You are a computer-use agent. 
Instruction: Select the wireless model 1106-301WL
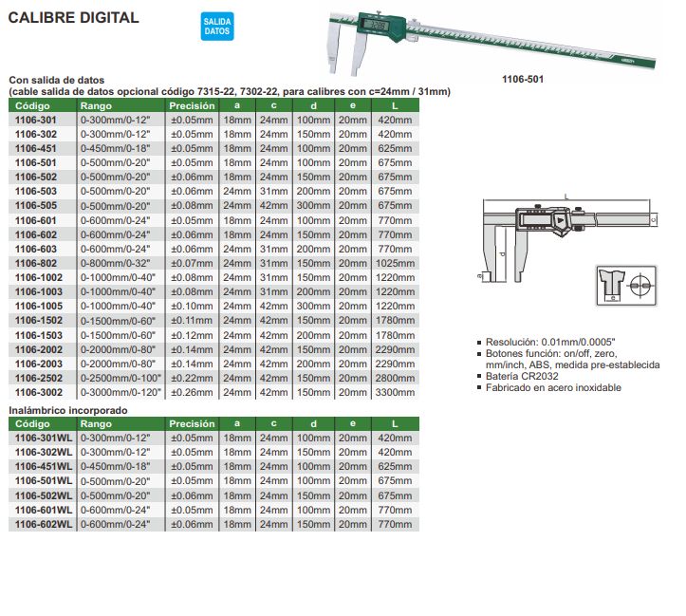coord(42,439)
